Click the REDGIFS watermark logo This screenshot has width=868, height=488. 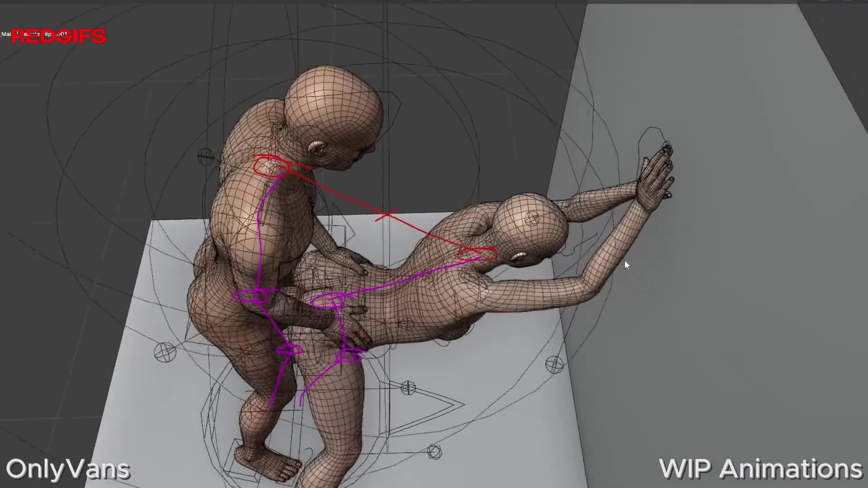coord(59,36)
